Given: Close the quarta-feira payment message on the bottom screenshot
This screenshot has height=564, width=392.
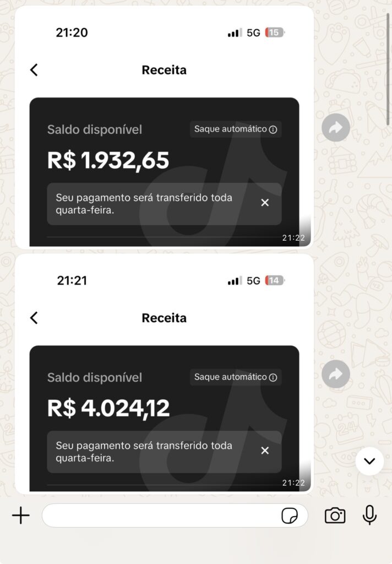Looking at the screenshot, I should [265, 452].
